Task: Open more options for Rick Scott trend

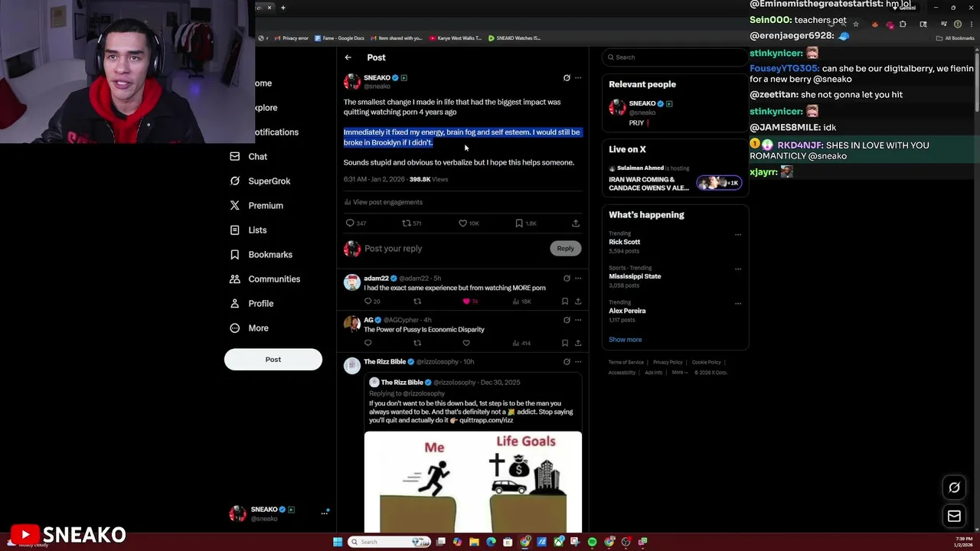Action: click(x=738, y=234)
